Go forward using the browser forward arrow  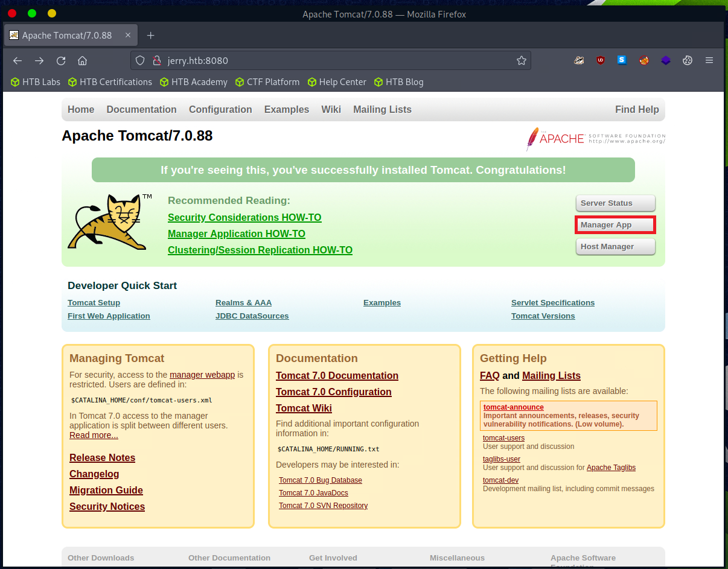39,60
